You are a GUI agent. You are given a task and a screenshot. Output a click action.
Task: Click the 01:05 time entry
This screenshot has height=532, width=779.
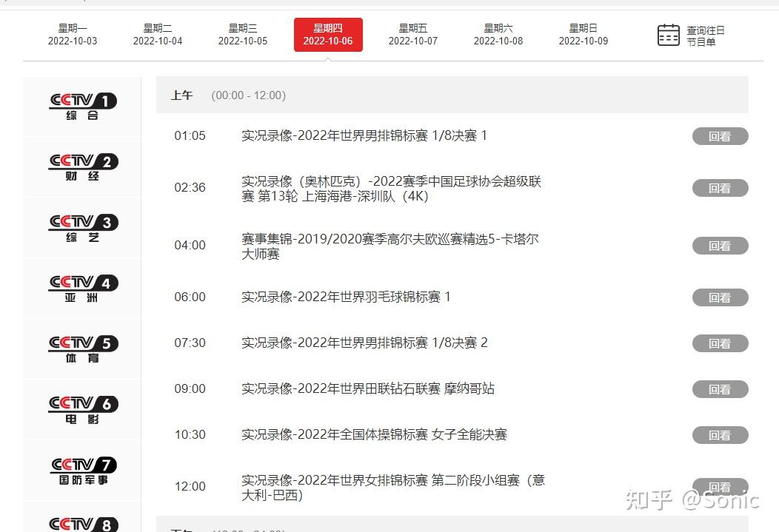pyautogui.click(x=190, y=135)
